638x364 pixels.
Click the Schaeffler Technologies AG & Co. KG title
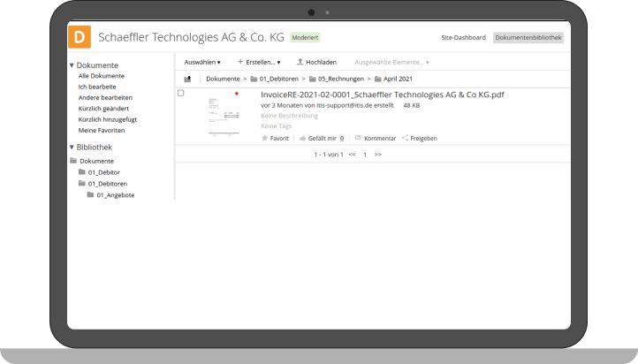pos(191,37)
